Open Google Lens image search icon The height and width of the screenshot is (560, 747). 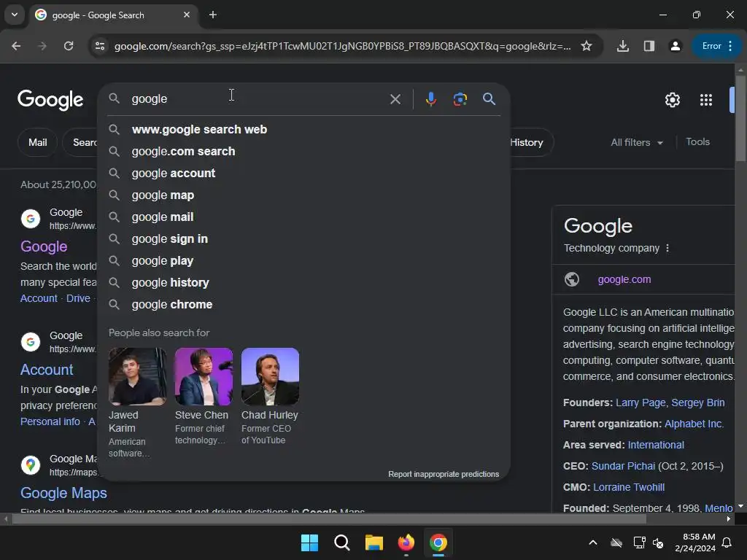click(x=460, y=99)
